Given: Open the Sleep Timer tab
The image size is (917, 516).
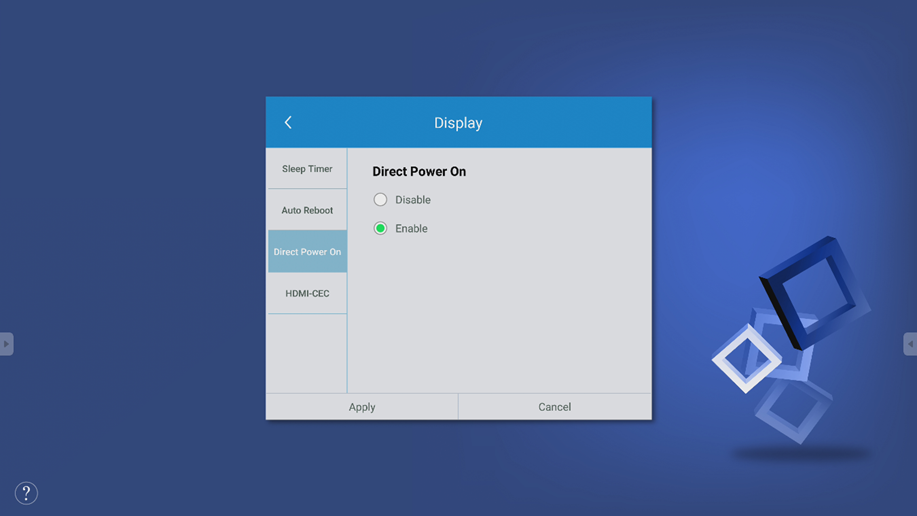Looking at the screenshot, I should point(307,168).
